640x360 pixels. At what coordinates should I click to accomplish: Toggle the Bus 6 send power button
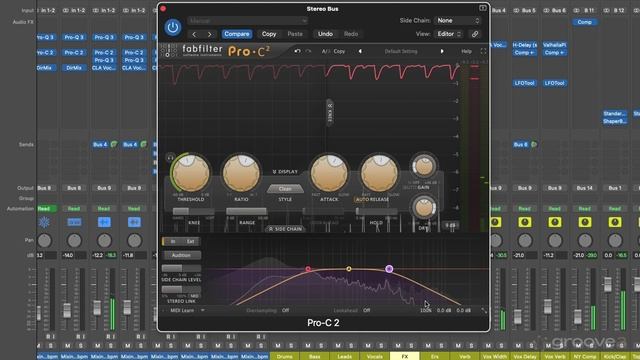pyautogui.click(x=534, y=144)
